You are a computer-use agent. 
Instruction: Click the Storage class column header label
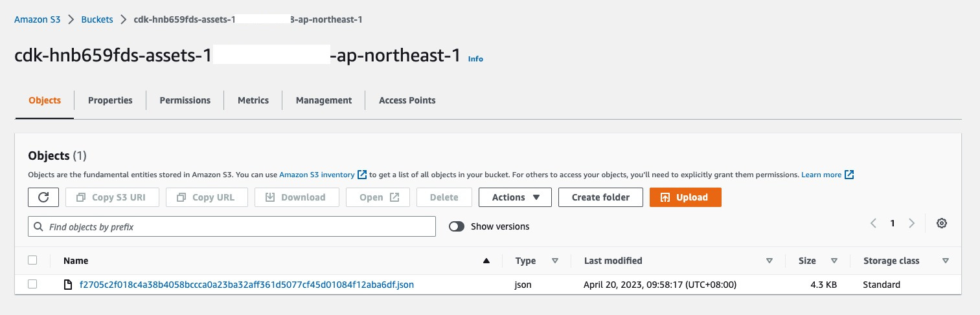point(891,261)
